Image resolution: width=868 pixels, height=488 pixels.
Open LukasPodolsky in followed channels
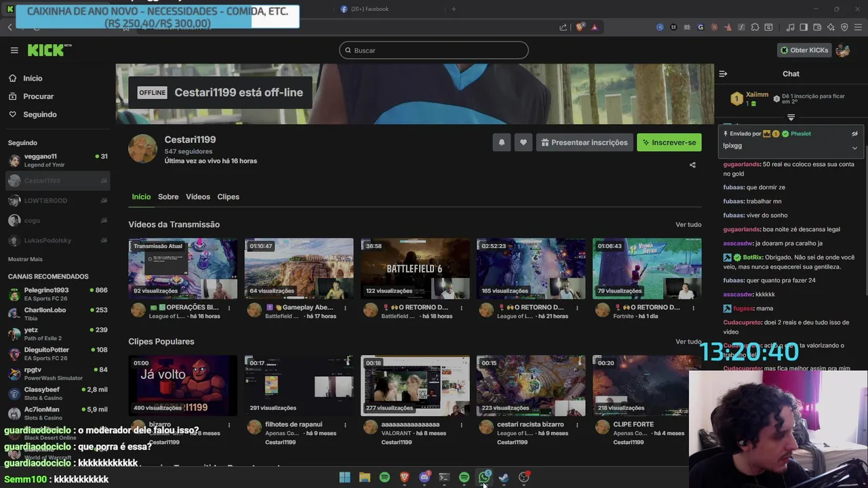coord(58,240)
